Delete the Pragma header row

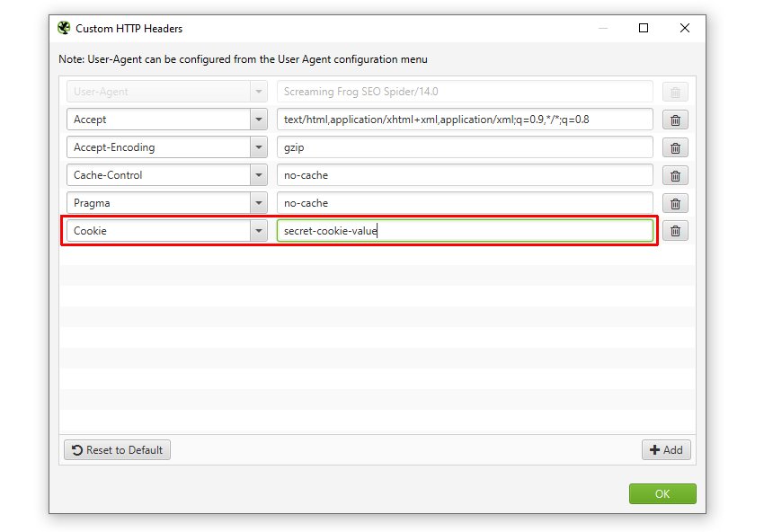pos(675,203)
